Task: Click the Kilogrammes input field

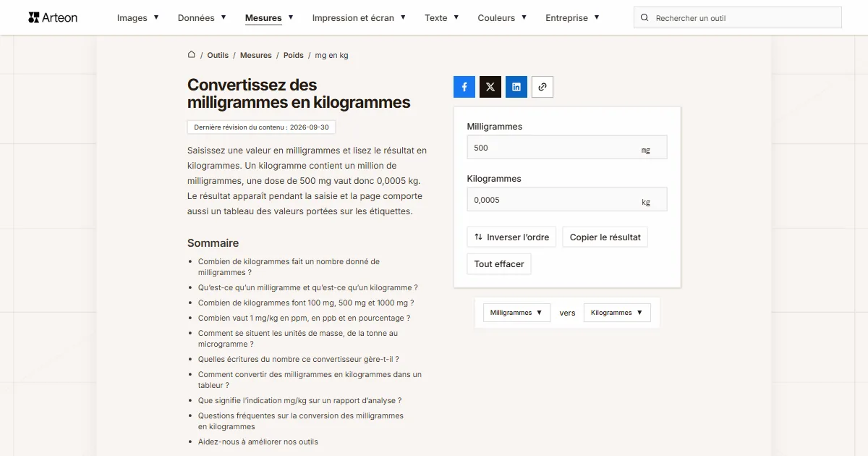Action: click(x=567, y=200)
